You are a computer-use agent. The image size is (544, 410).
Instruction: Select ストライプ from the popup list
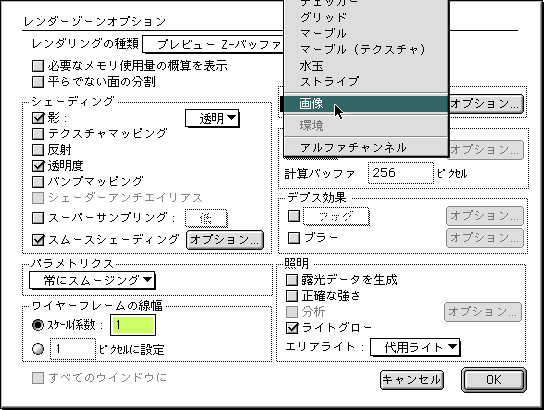point(366,82)
